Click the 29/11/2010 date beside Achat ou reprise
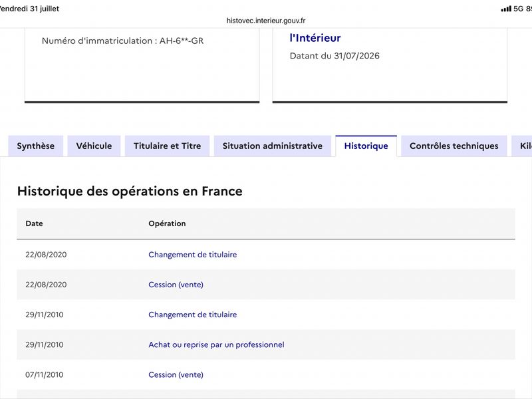532x399 pixels. coord(45,344)
